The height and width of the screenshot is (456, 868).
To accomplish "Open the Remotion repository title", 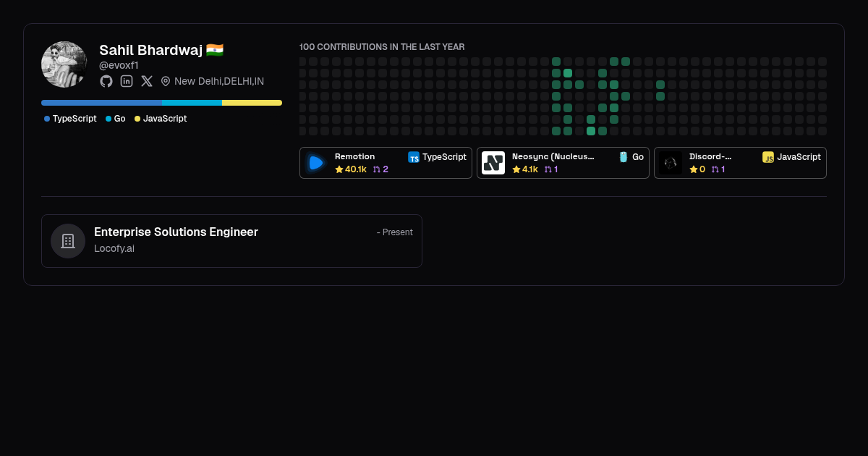I will pos(354,156).
